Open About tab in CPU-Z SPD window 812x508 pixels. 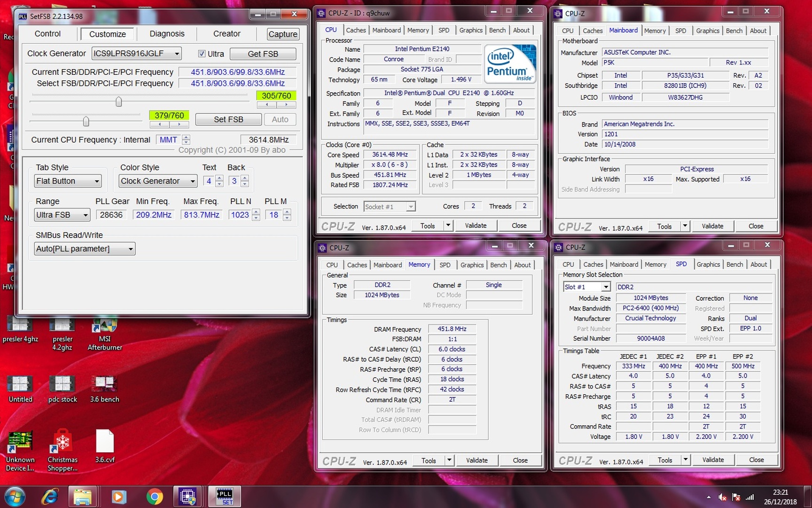point(758,264)
